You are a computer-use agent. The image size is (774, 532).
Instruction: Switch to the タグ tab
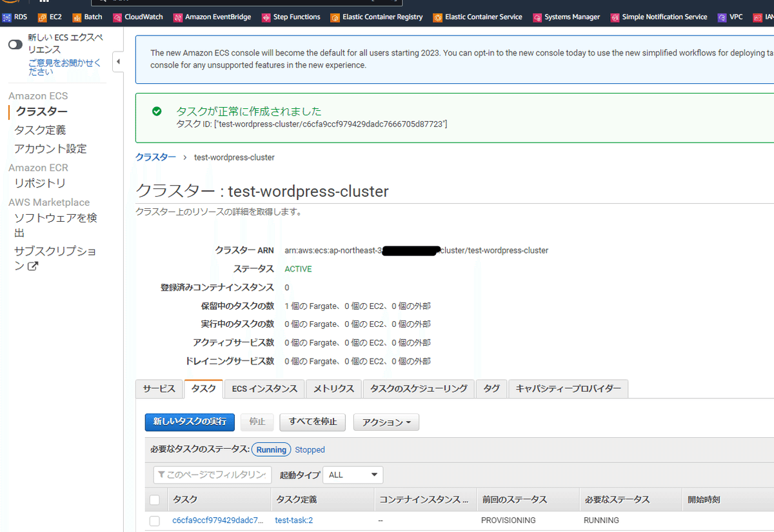tap(491, 389)
